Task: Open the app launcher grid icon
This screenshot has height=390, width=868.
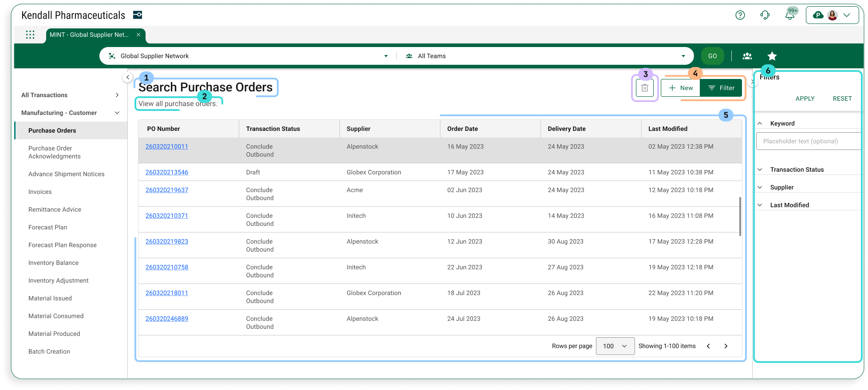Action: 30,35
